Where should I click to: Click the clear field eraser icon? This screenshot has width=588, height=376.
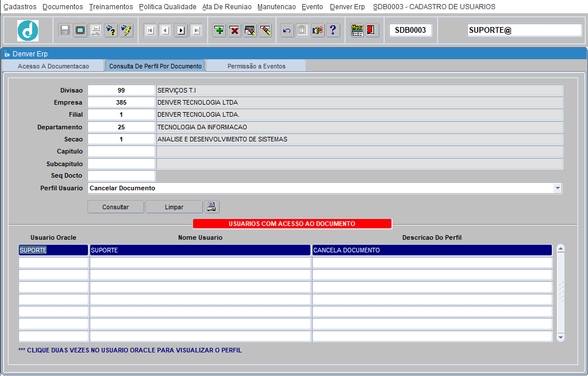[265, 30]
